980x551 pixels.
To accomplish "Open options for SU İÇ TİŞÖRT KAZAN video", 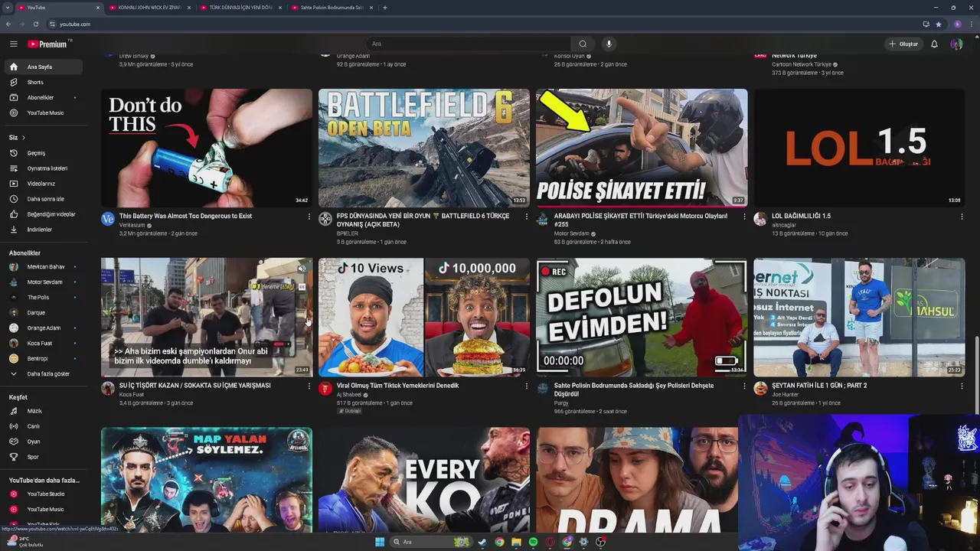I will click(x=309, y=386).
